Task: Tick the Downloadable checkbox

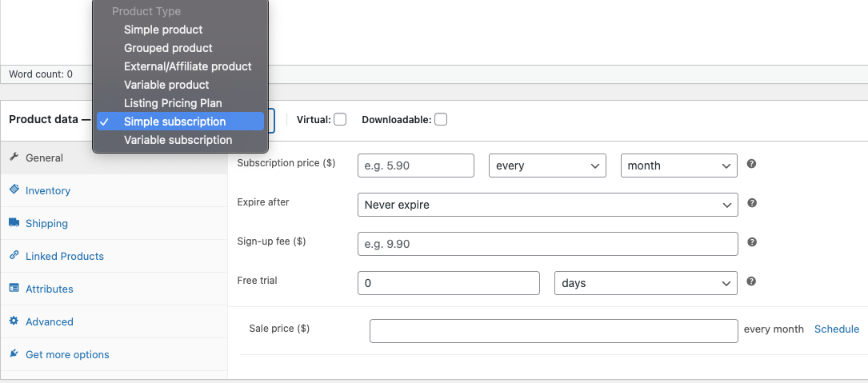Action: (x=441, y=119)
